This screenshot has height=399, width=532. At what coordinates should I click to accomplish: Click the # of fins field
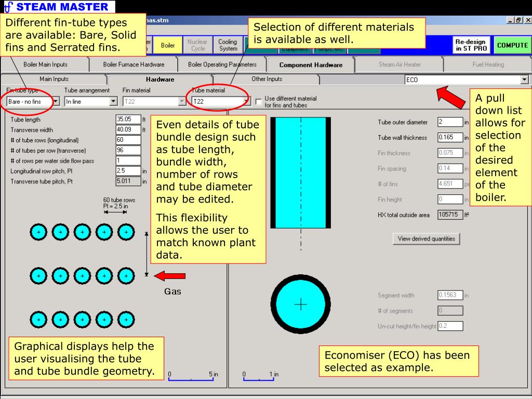click(450, 184)
